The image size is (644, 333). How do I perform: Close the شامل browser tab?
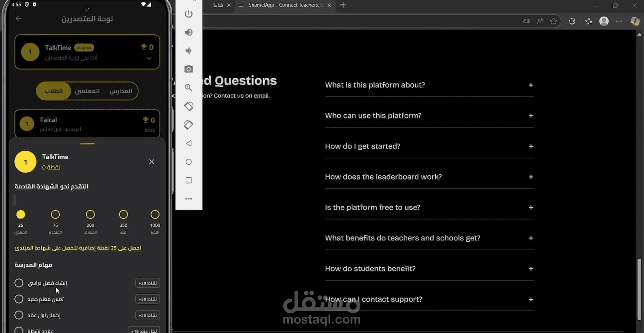coord(229,5)
